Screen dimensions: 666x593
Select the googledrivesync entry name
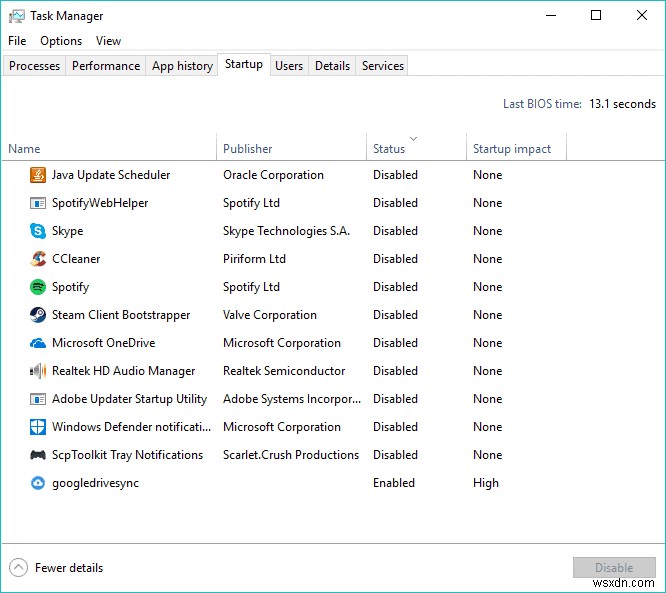(96, 483)
